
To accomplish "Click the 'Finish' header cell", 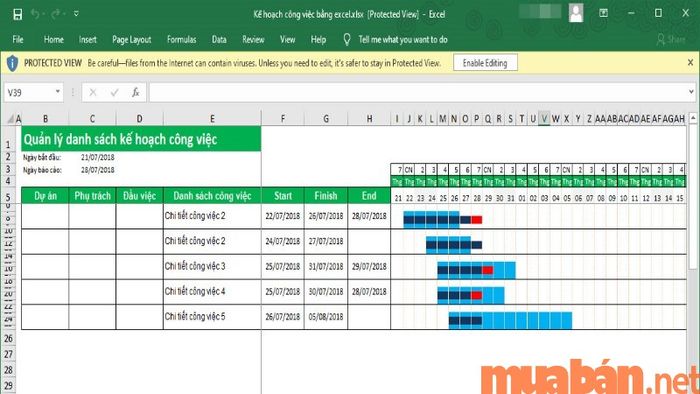I will tap(326, 196).
